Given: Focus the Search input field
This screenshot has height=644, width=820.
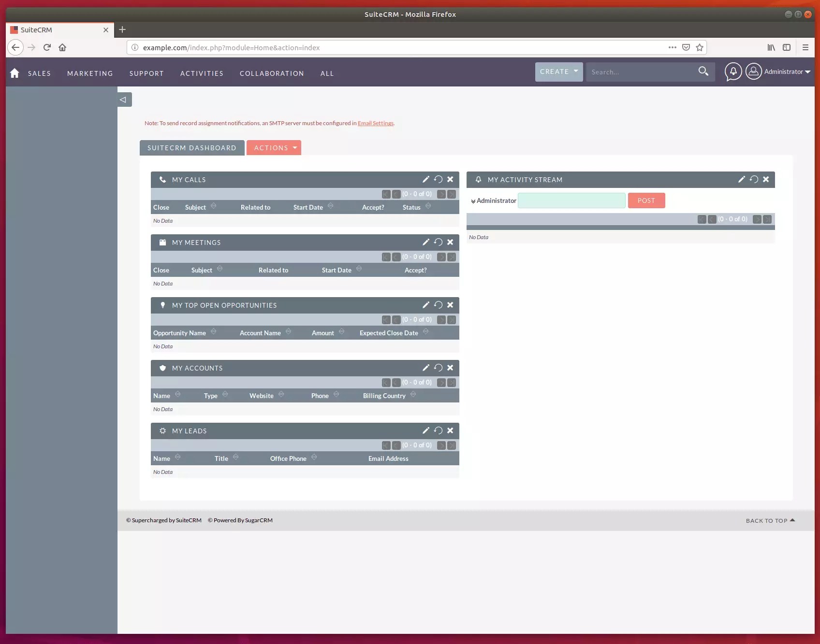Looking at the screenshot, I should [640, 72].
